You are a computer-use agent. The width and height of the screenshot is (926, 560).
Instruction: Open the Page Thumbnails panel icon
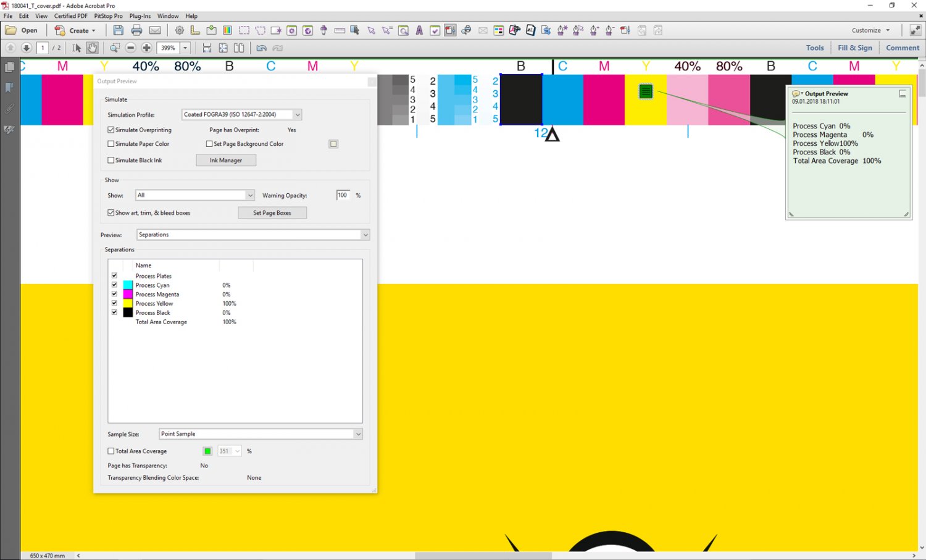coord(9,67)
